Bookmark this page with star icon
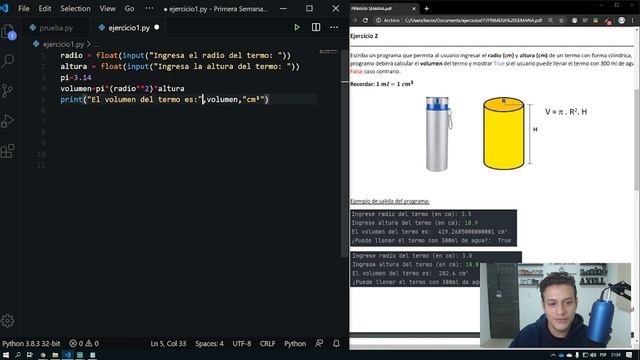 (562, 20)
